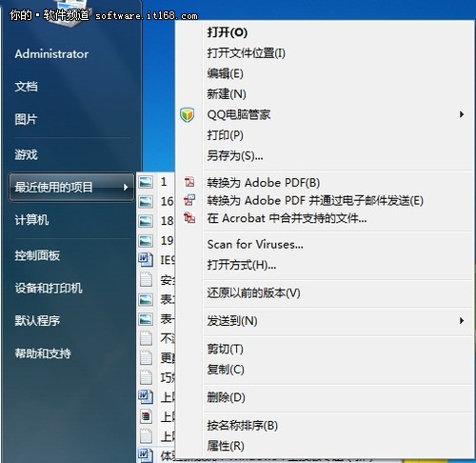Screen dimensions: 476x463
Task: Expand 最近使用的项目 with its arrow
Action: [x=126, y=188]
